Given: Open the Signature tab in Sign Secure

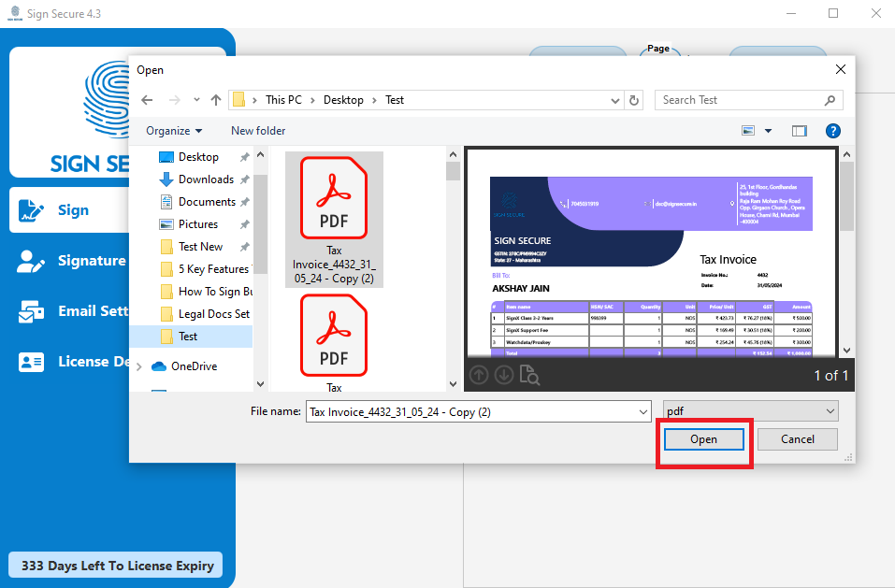Looking at the screenshot, I should pos(71,261).
